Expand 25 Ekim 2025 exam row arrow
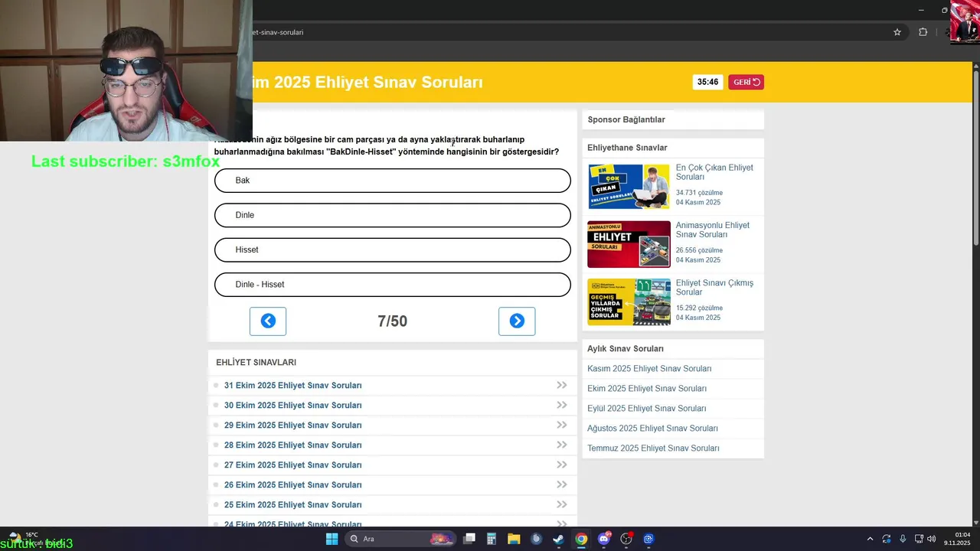Screen dimensions: 980x551 tap(562, 505)
